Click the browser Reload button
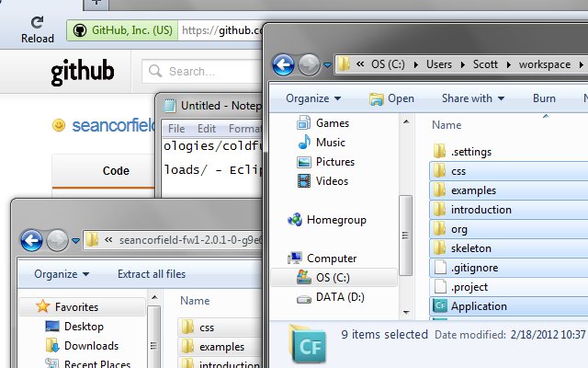 pos(37,29)
